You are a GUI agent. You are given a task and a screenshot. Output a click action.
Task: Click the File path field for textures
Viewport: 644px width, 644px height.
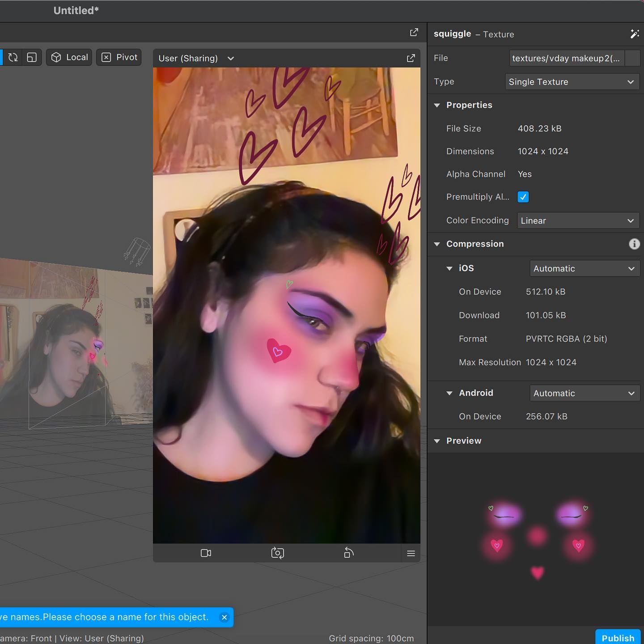[x=566, y=58]
